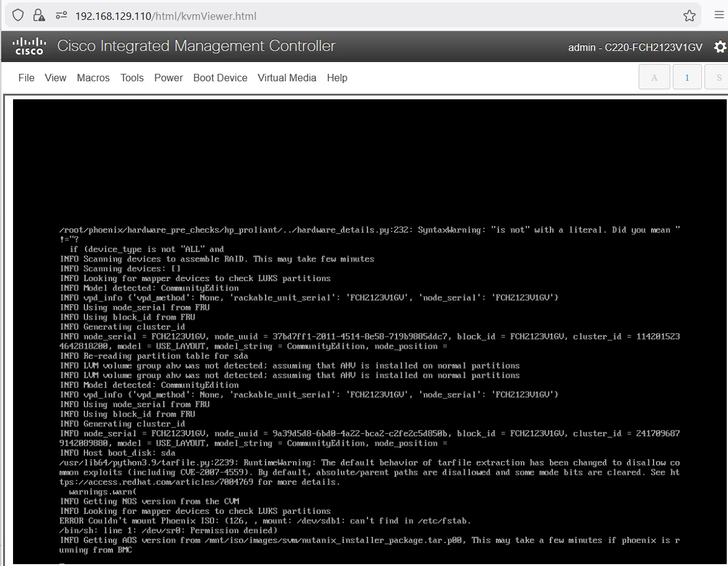Click the ERROR Couldn't mount Phoenix ISO line
The image size is (728, 566).
coord(265,521)
